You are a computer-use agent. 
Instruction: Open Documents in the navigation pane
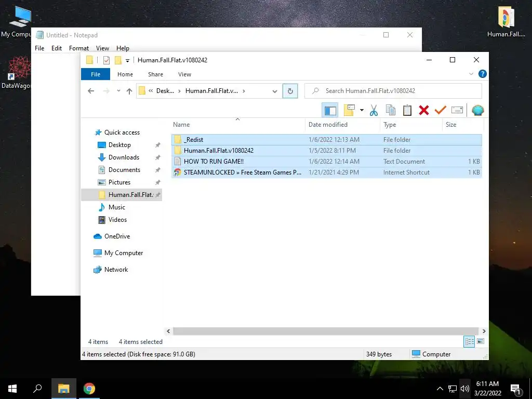coord(124,170)
